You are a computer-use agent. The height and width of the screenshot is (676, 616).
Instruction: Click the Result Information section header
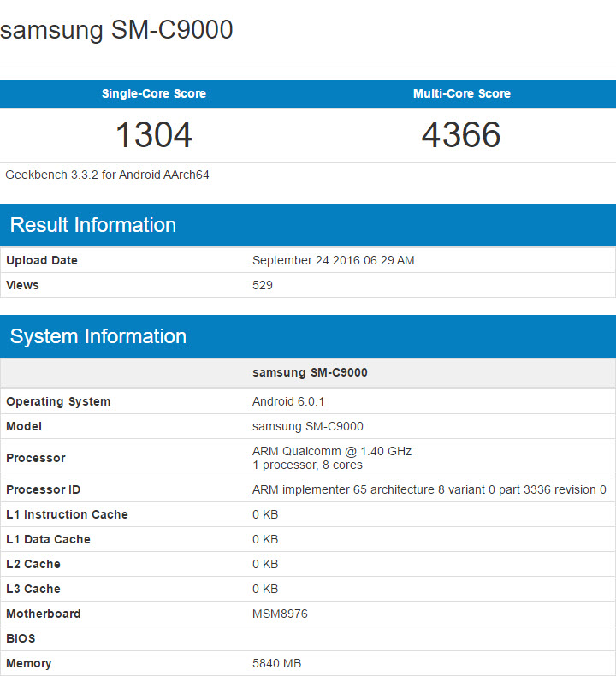93,225
